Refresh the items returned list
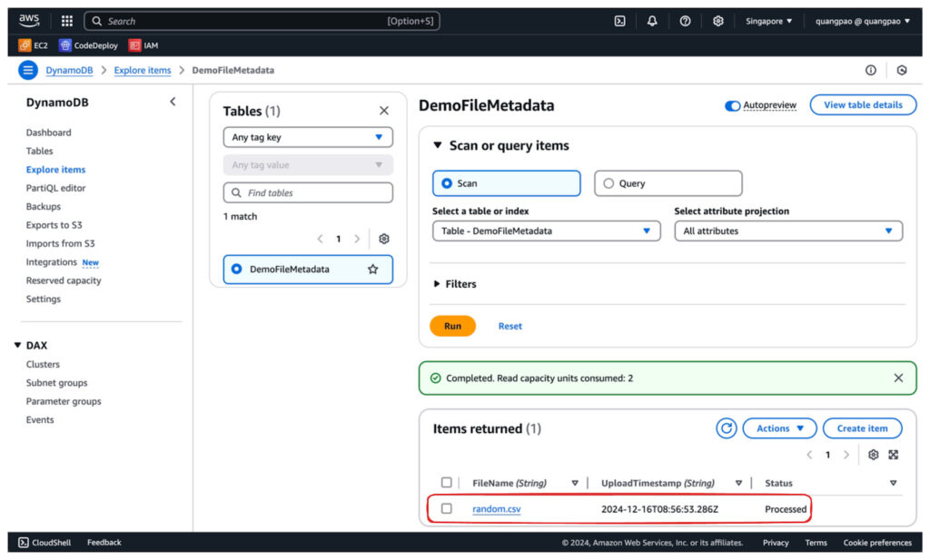The image size is (930, 560). point(726,427)
